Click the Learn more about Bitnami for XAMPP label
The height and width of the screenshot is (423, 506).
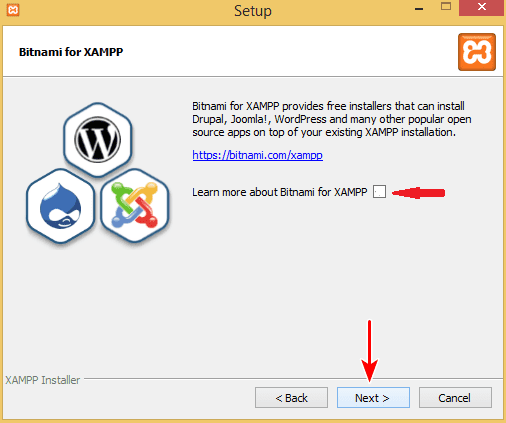point(280,192)
